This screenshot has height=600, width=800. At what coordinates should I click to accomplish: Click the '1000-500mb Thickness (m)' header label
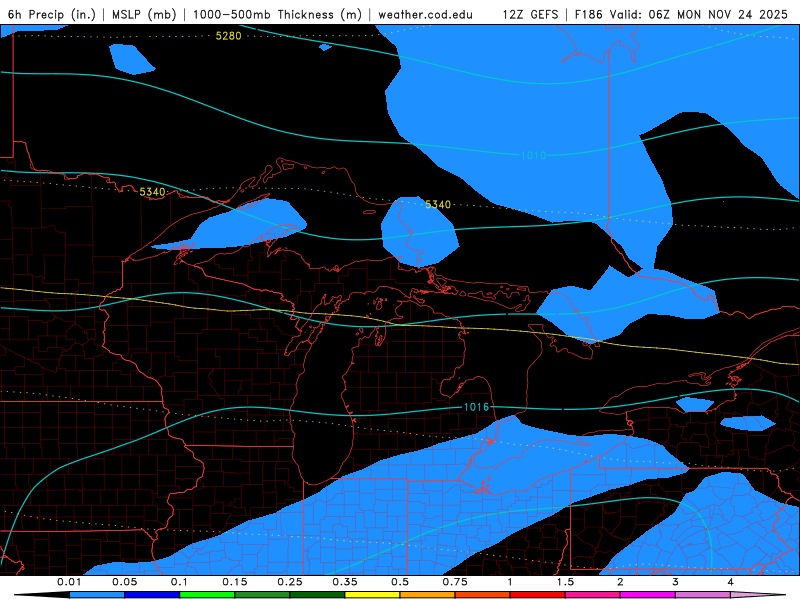[277, 15]
